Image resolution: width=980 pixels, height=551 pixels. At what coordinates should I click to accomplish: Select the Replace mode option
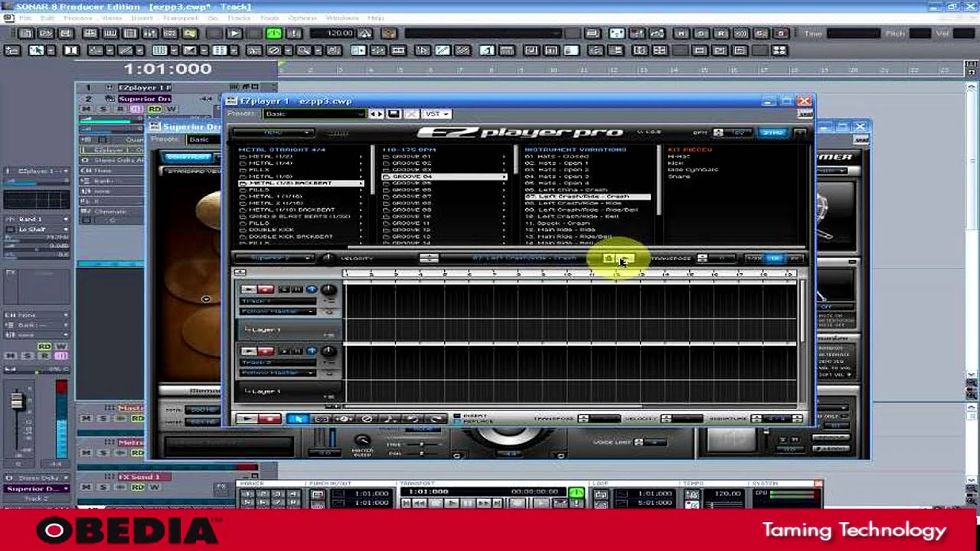point(473,422)
